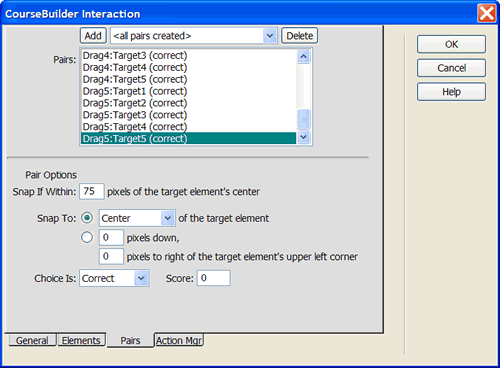Confirm with the OK button
The height and width of the screenshot is (368, 500).
coord(451,44)
